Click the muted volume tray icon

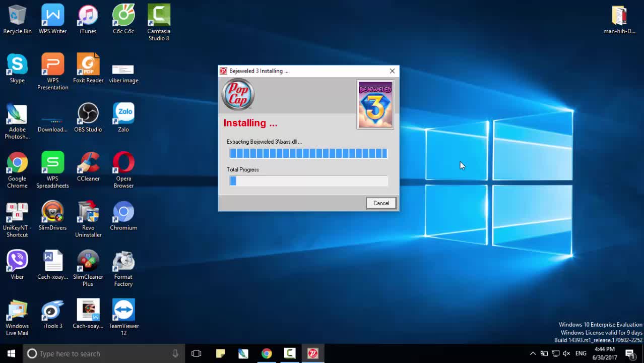point(566,353)
